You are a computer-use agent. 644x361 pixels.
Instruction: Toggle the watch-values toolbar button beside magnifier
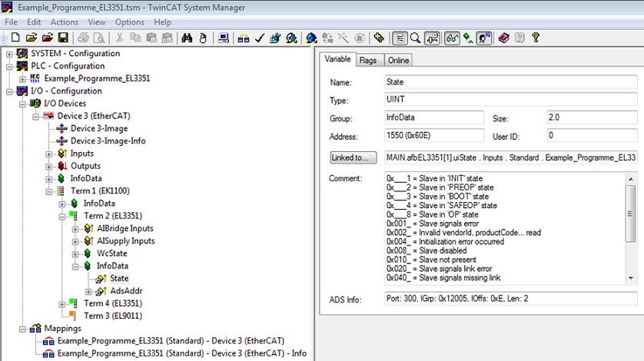click(432, 38)
